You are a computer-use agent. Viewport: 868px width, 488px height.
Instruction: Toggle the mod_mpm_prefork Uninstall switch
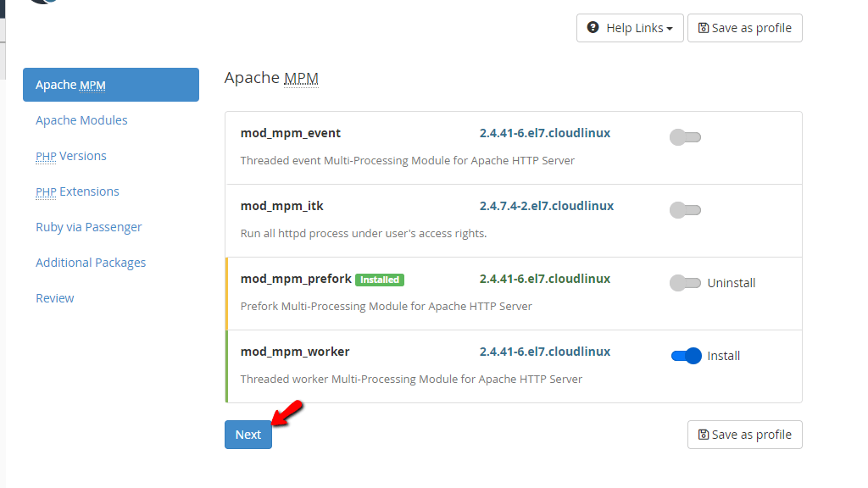pyautogui.click(x=685, y=283)
